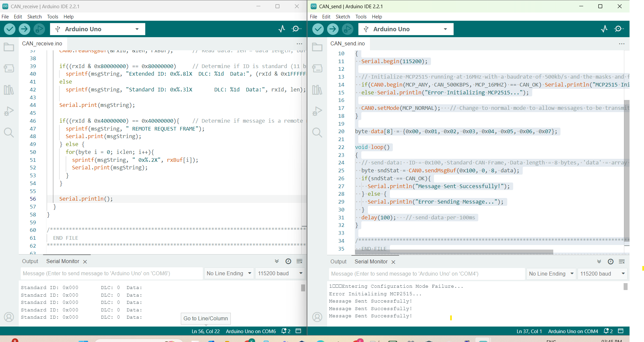Open No Line Ending dropdown on COM6

pos(229,274)
